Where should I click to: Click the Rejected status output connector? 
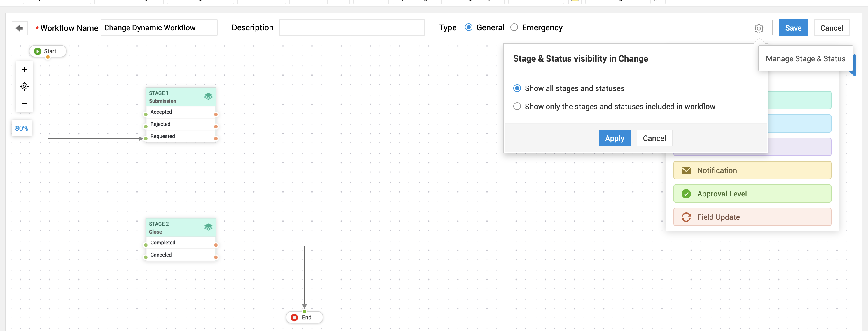[x=216, y=126]
